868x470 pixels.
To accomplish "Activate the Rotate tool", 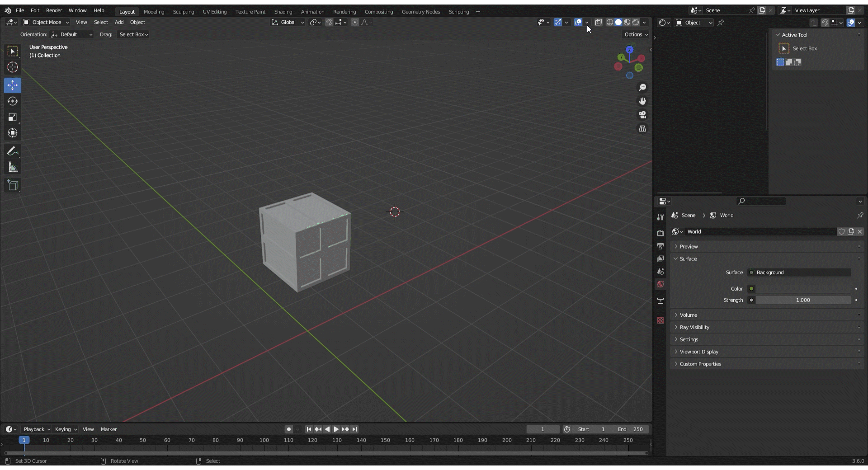I will click(x=13, y=101).
